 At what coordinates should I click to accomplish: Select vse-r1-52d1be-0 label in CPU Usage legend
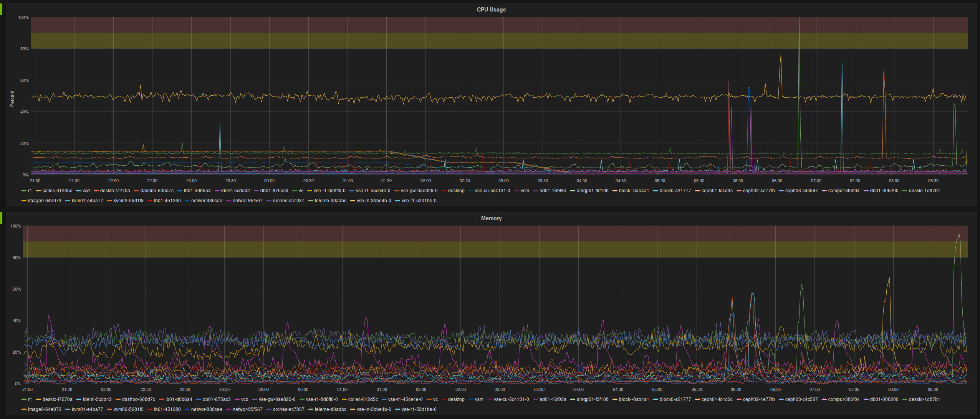click(419, 201)
